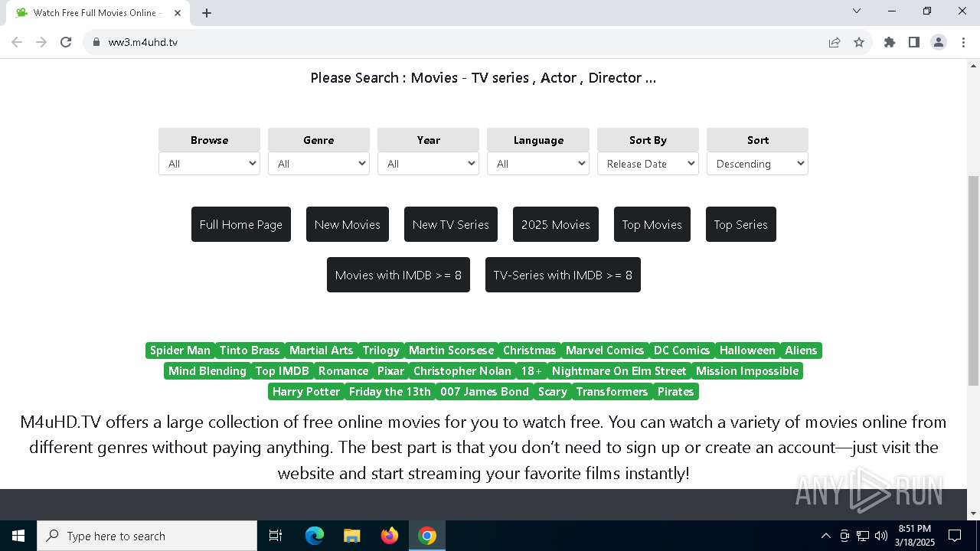Screen dimensions: 980x551
Task: Click the address bar URL field
Action: [459, 42]
